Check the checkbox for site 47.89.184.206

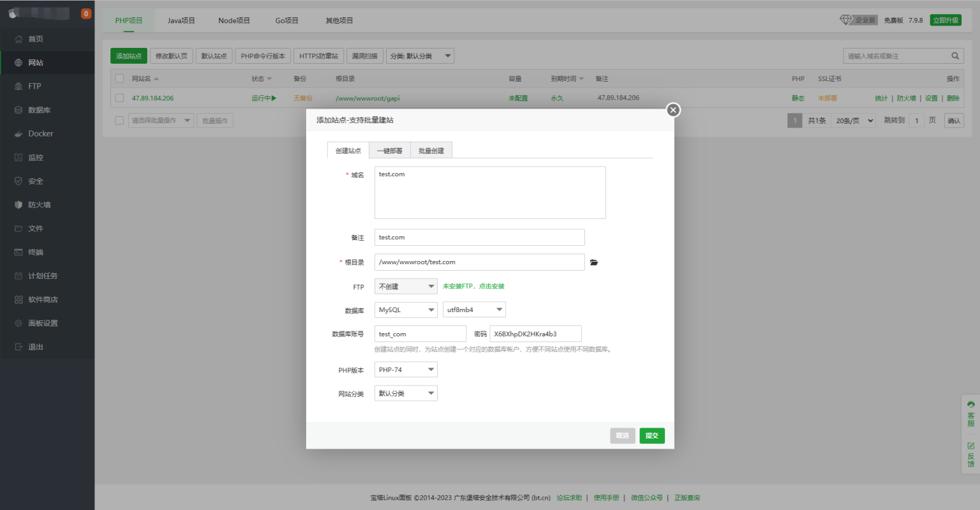(119, 98)
